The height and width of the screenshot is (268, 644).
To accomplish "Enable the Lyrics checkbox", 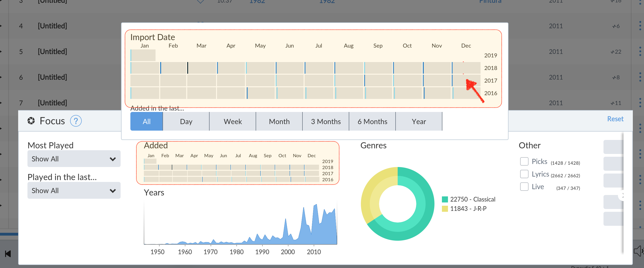I will click(x=524, y=174).
